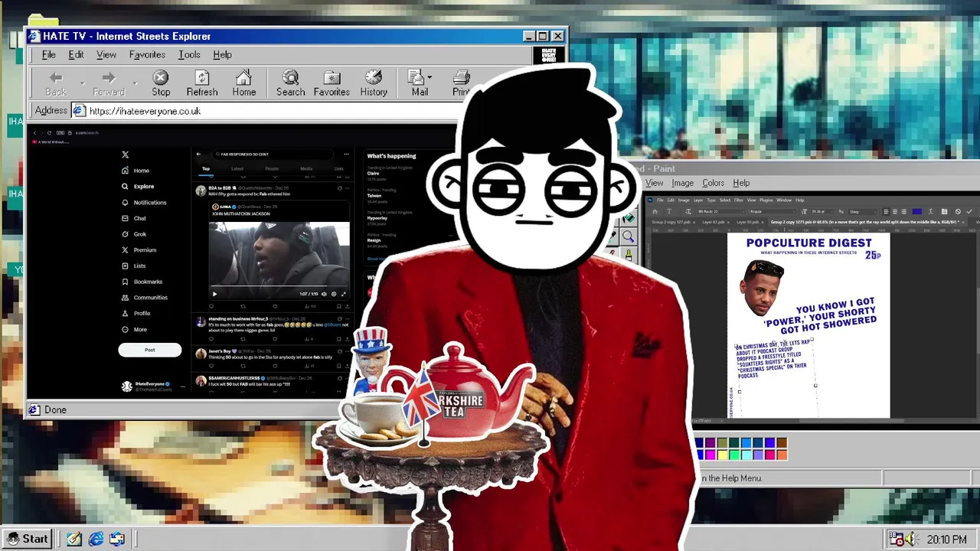Open the Back button history dropdown arrow
This screenshot has height=551, width=980.
[x=82, y=83]
